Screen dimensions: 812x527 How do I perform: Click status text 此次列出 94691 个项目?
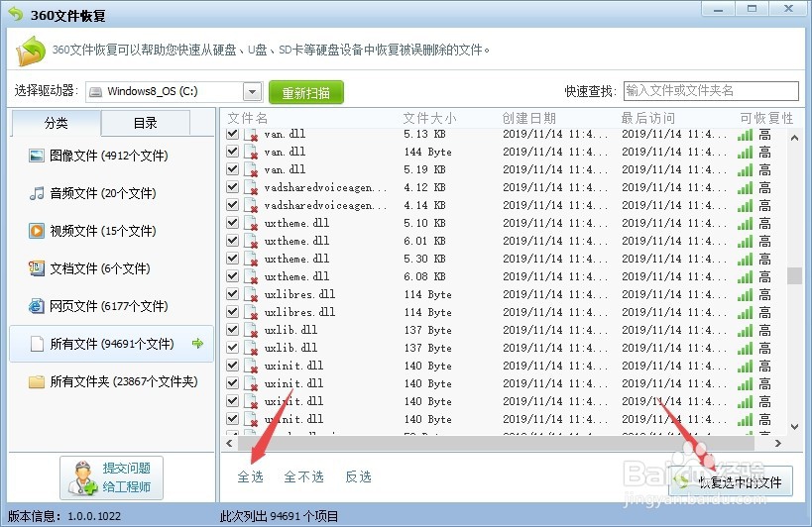click(x=280, y=516)
